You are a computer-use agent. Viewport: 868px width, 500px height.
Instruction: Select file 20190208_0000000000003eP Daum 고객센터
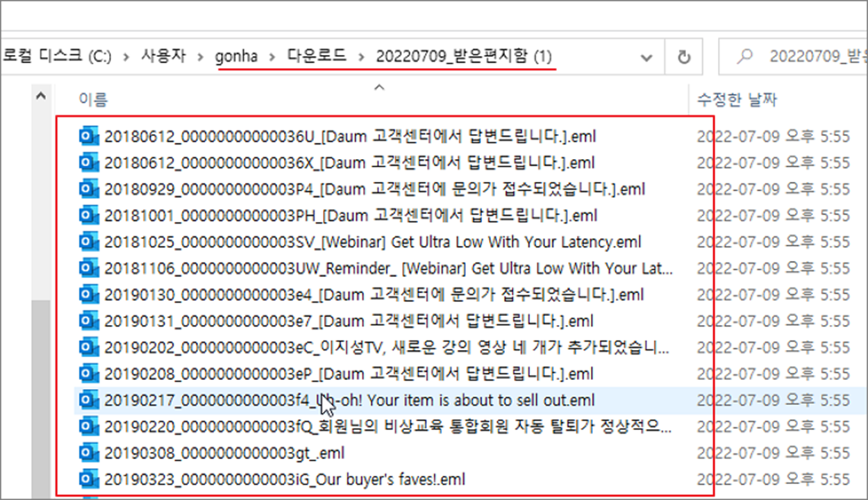click(349, 374)
